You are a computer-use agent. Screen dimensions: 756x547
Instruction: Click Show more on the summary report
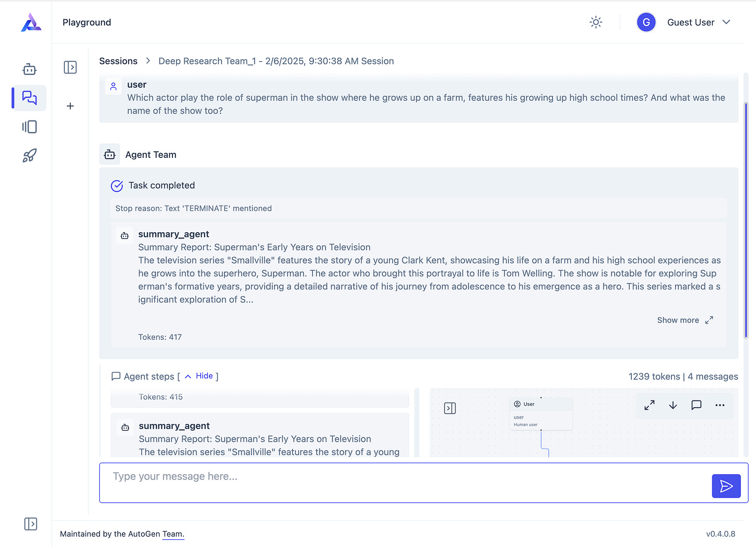678,320
